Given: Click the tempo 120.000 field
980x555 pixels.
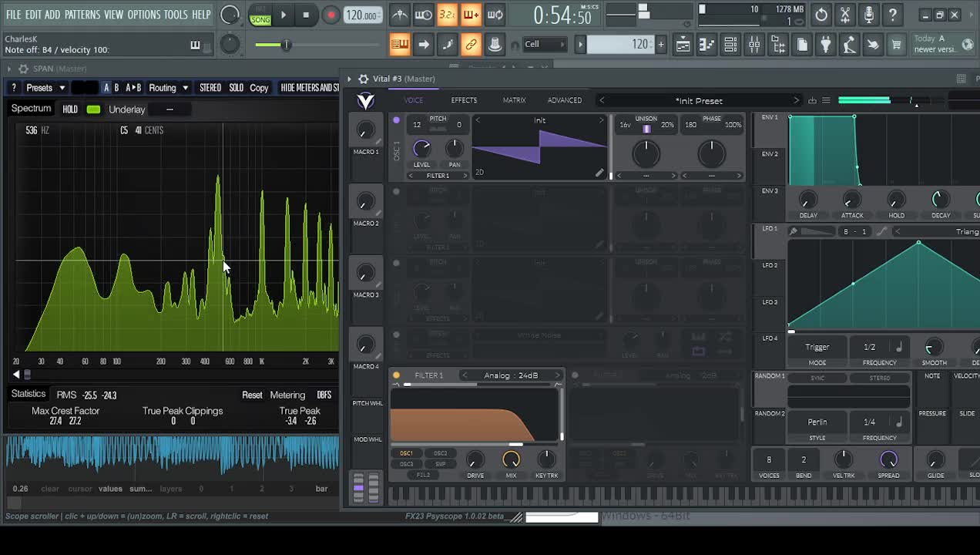Looking at the screenshot, I should (362, 15).
